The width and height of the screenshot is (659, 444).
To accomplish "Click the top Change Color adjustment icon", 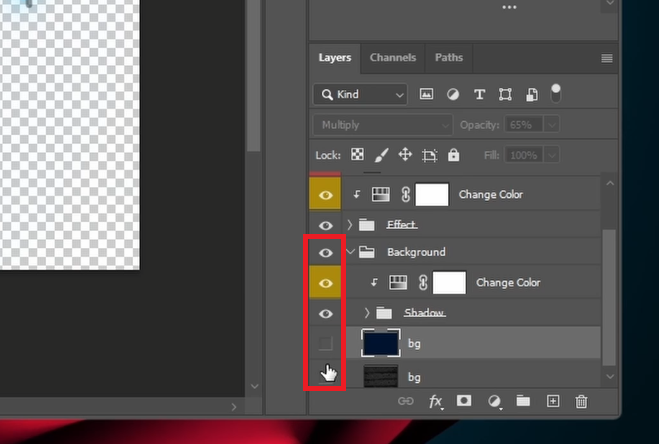I will click(381, 194).
